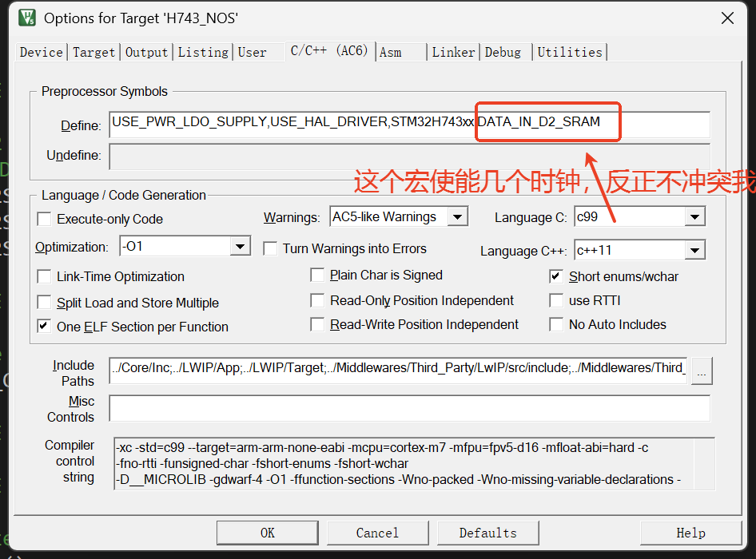Toggle Read-Only Position Independent

tap(317, 301)
